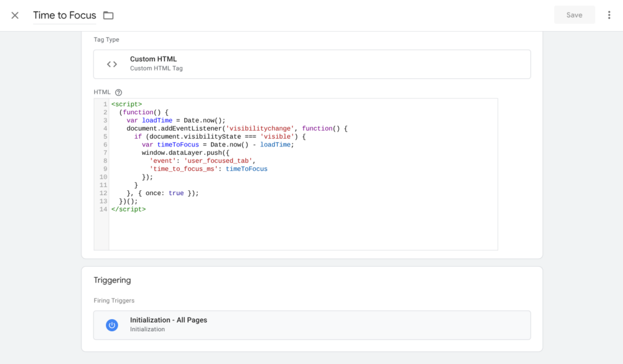Click line number 7 in the code gutter
The width and height of the screenshot is (623, 364).
click(x=103, y=153)
